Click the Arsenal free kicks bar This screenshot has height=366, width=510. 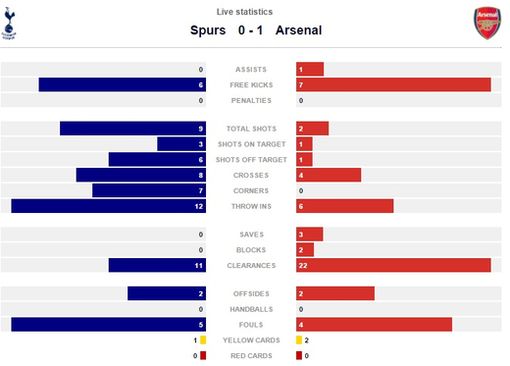coord(393,85)
